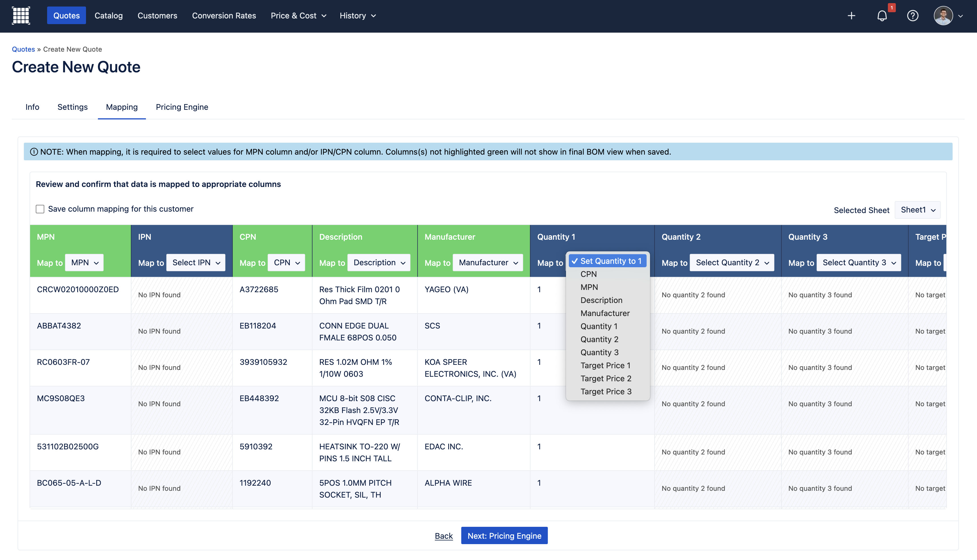Click the info icon in the note banner
The height and width of the screenshot is (560, 977).
(34, 152)
